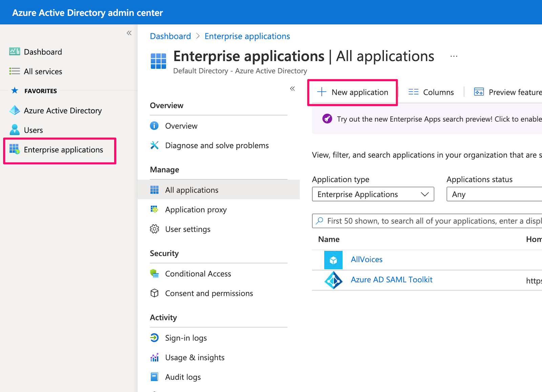Screen dimensions: 542x392
Task: Click the Overview info icon
Action: click(154, 126)
